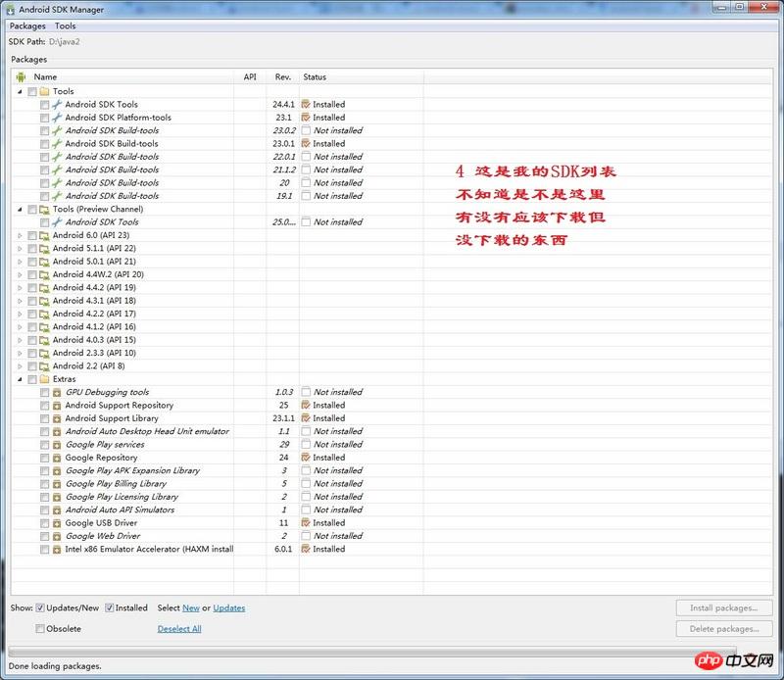Click the Not installed icon for Google Play Billing Library
This screenshot has height=680, width=784.
(306, 483)
